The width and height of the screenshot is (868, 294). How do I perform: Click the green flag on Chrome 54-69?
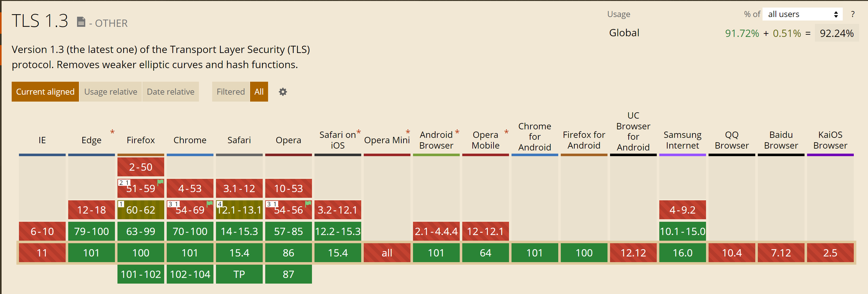[210, 203]
